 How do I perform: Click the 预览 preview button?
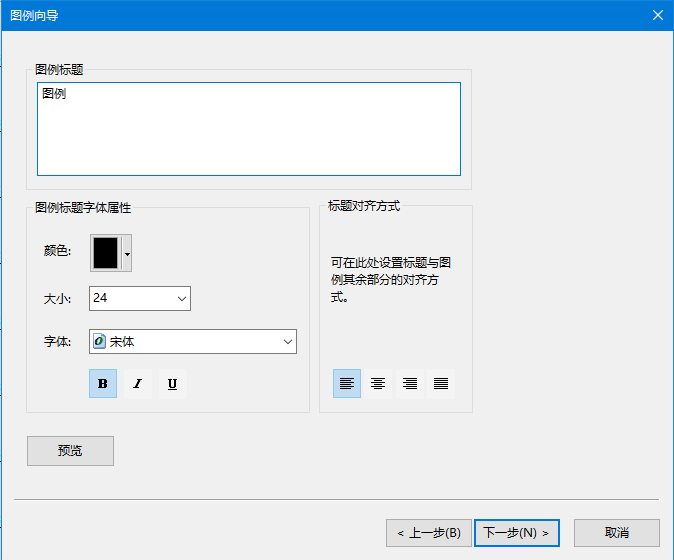tap(70, 451)
